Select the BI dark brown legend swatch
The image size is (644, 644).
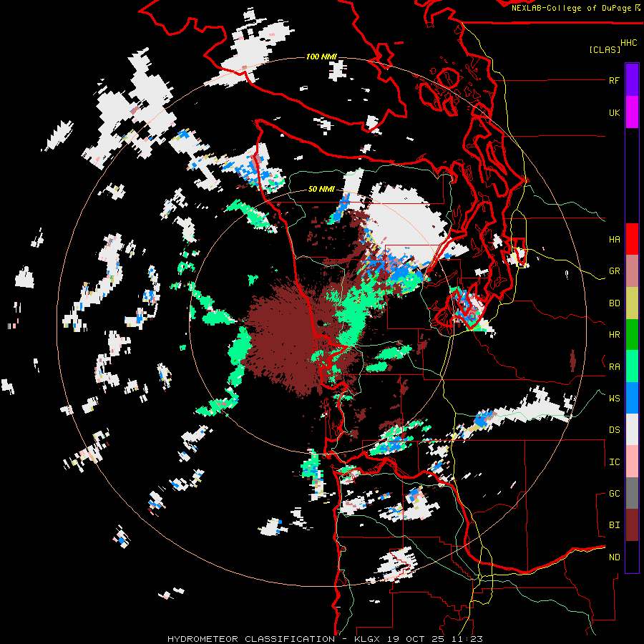point(632,525)
